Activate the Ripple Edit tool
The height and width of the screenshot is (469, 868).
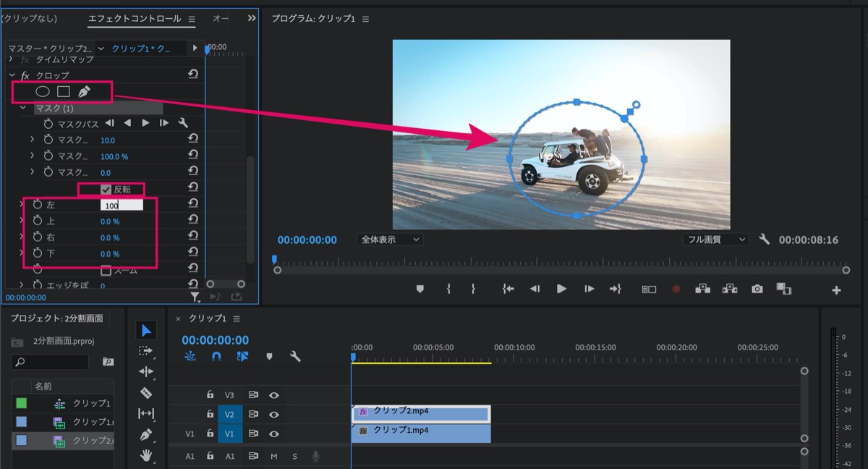pos(146,372)
